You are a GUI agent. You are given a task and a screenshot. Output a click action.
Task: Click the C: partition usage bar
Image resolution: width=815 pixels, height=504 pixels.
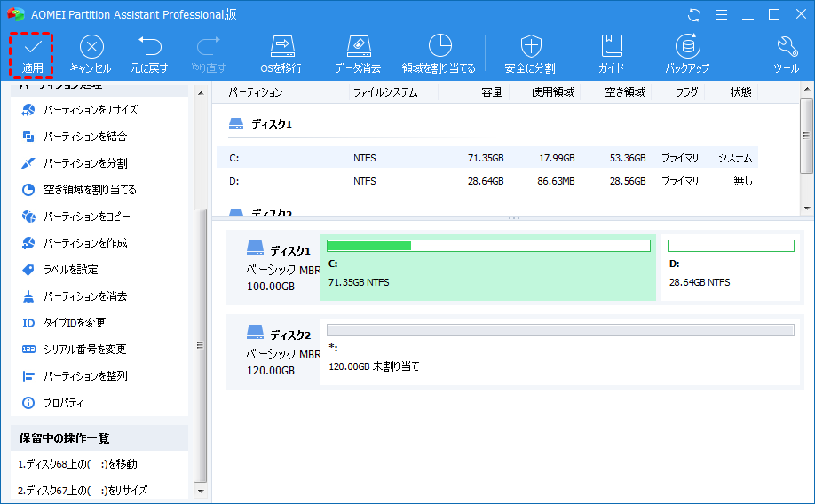[x=488, y=246]
